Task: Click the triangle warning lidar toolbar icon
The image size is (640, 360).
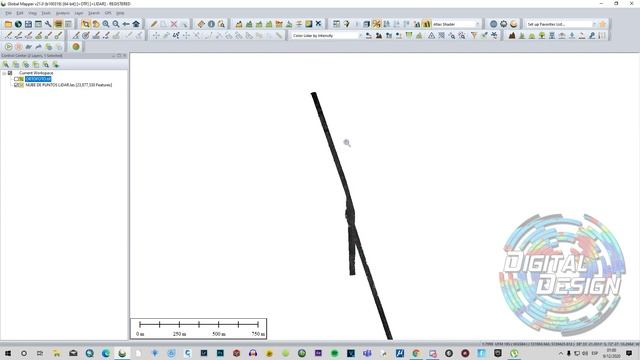Action: tap(431, 36)
